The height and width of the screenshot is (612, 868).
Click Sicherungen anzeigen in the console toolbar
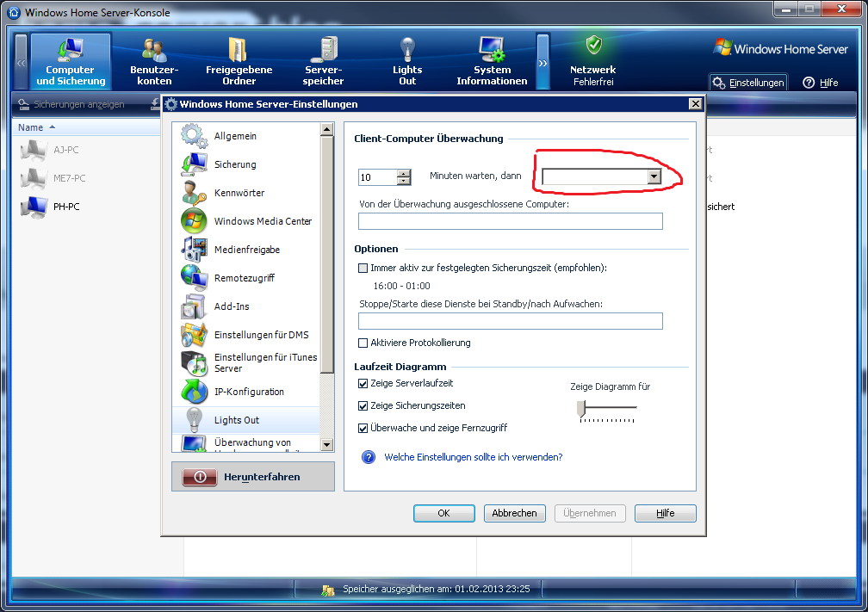click(x=71, y=104)
